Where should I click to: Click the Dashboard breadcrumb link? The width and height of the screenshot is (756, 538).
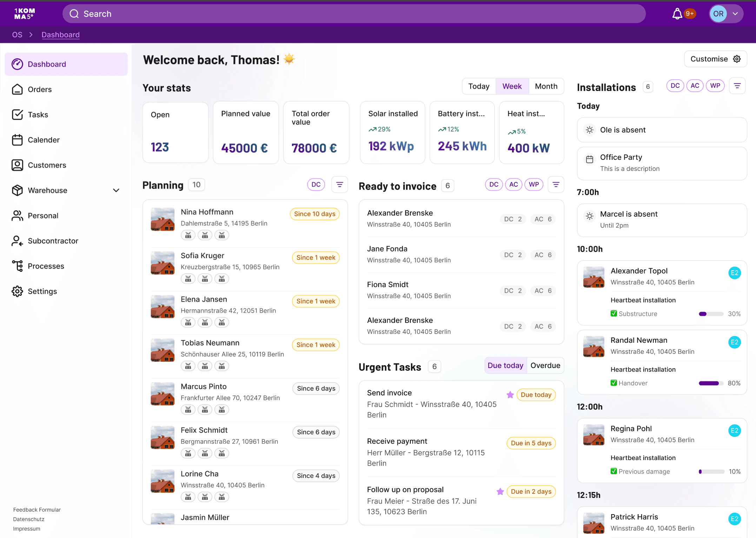click(60, 35)
